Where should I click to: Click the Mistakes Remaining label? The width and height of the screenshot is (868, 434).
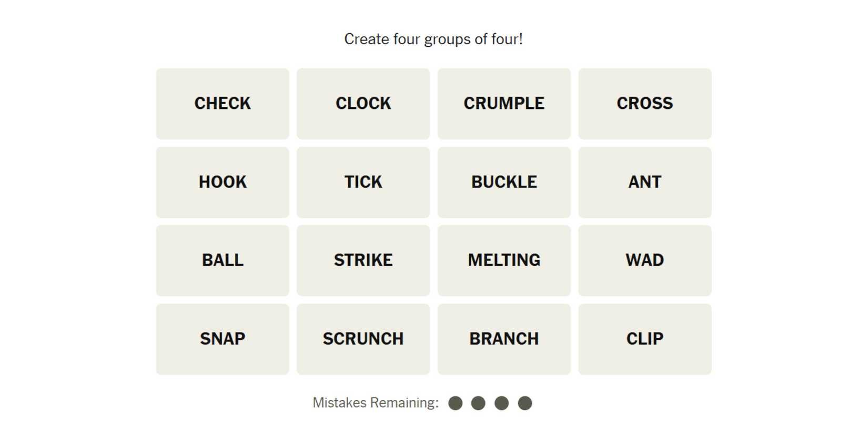pos(375,403)
